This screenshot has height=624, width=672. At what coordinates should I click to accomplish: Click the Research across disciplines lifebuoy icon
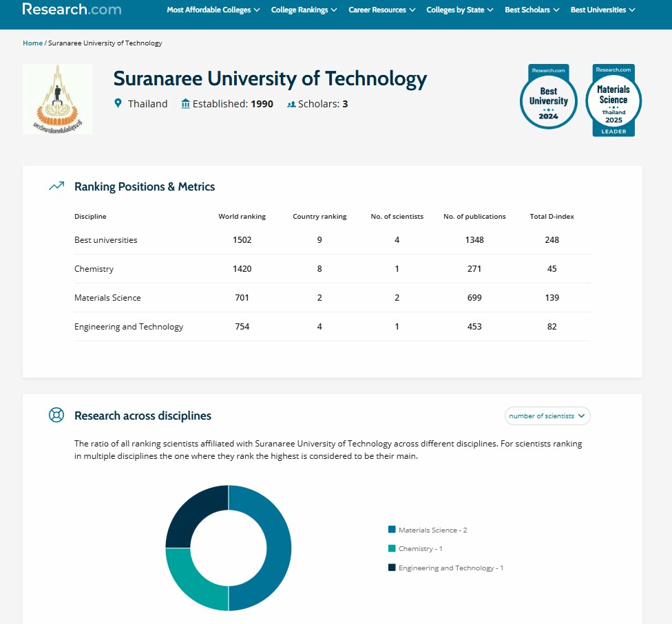tap(56, 415)
